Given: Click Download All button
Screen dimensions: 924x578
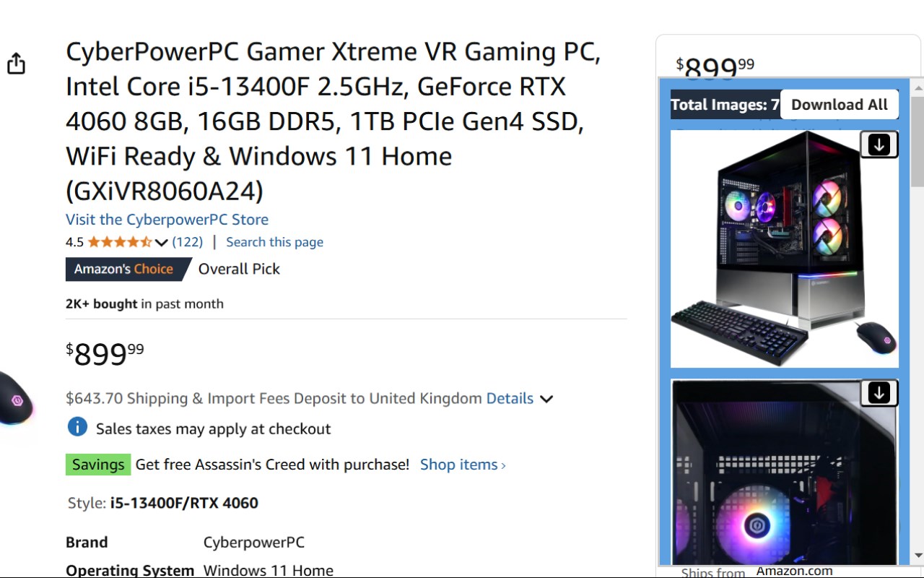Looking at the screenshot, I should (x=840, y=105).
